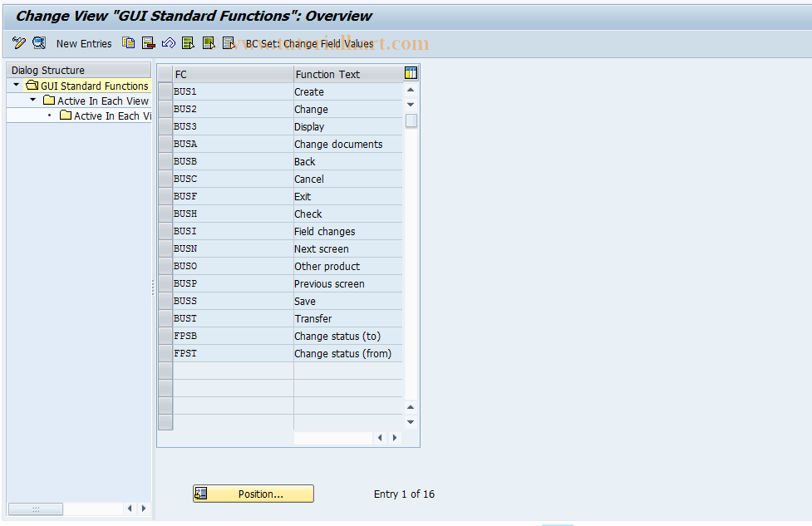Select row BUSI using row selector
The width and height of the screenshot is (812, 526).
coord(165,231)
